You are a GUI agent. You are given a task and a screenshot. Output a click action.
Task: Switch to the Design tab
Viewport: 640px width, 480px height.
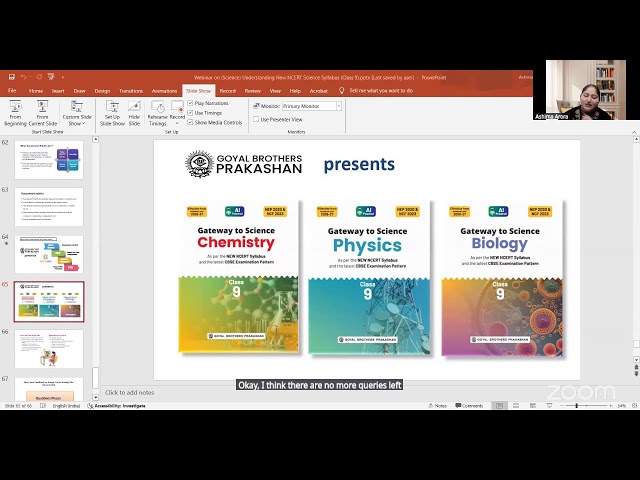click(x=102, y=91)
